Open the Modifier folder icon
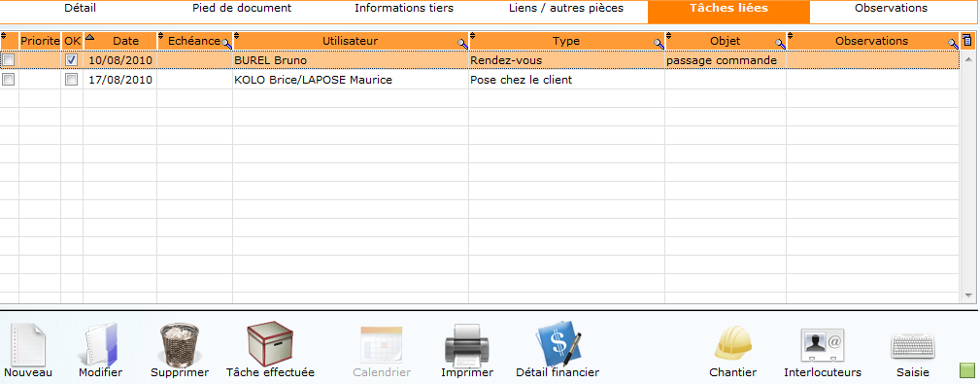 pyautogui.click(x=100, y=344)
